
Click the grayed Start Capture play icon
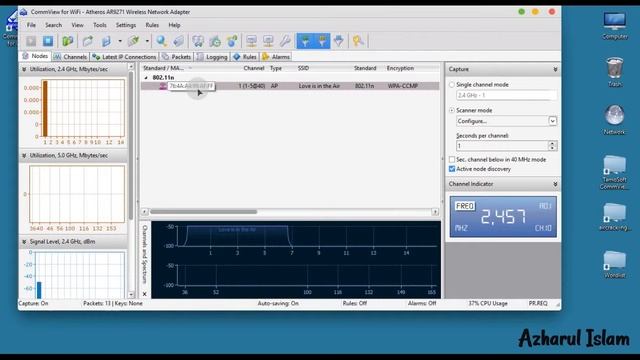click(x=31, y=41)
